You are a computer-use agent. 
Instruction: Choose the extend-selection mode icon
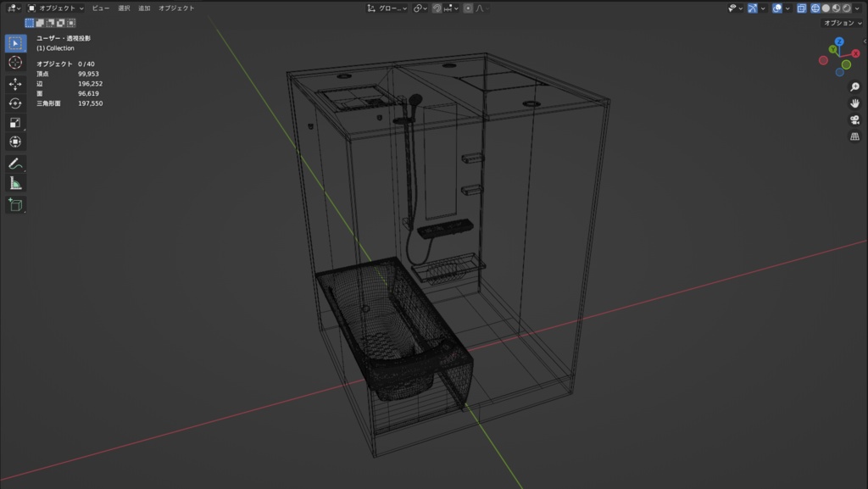click(x=40, y=23)
